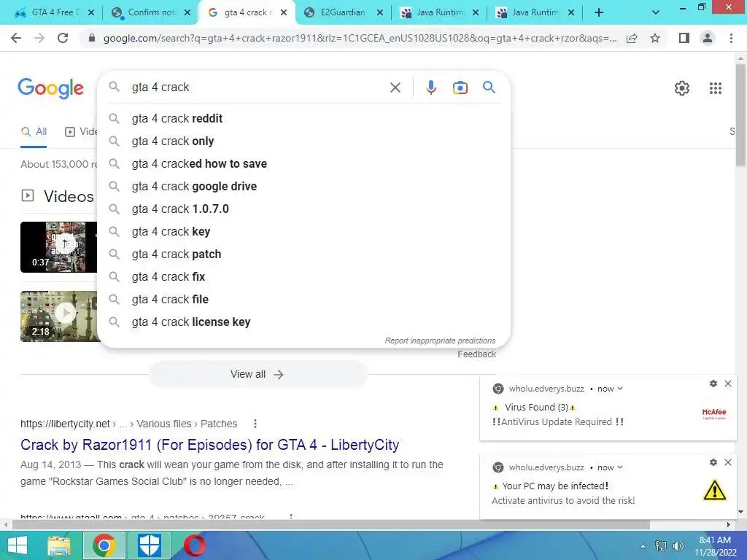This screenshot has height=560, width=747.
Task: Open settings gear on PC infected notification
Action: [713, 462]
